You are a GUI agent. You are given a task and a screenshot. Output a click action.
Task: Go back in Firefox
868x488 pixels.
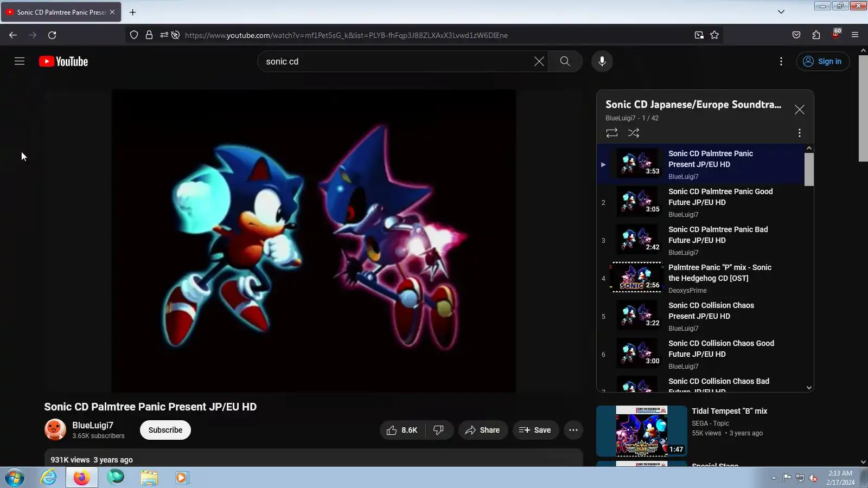[13, 35]
